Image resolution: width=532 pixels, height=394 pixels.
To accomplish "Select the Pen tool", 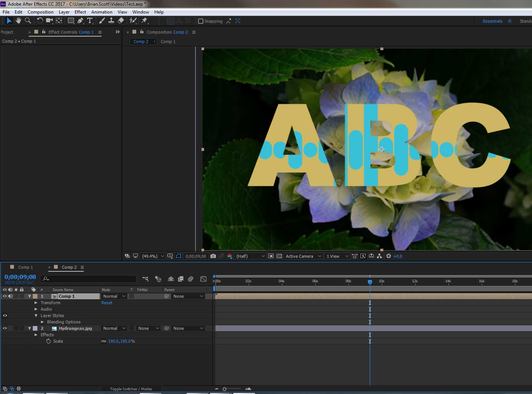I will coord(80,21).
